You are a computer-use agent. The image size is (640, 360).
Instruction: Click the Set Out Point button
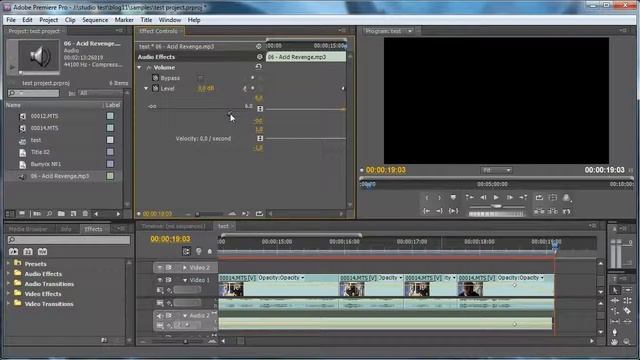coord(440,198)
